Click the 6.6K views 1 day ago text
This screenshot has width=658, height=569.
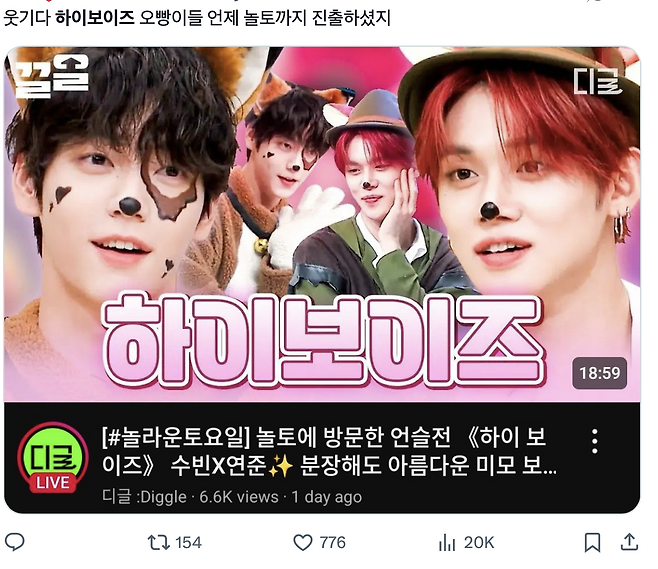point(280,497)
